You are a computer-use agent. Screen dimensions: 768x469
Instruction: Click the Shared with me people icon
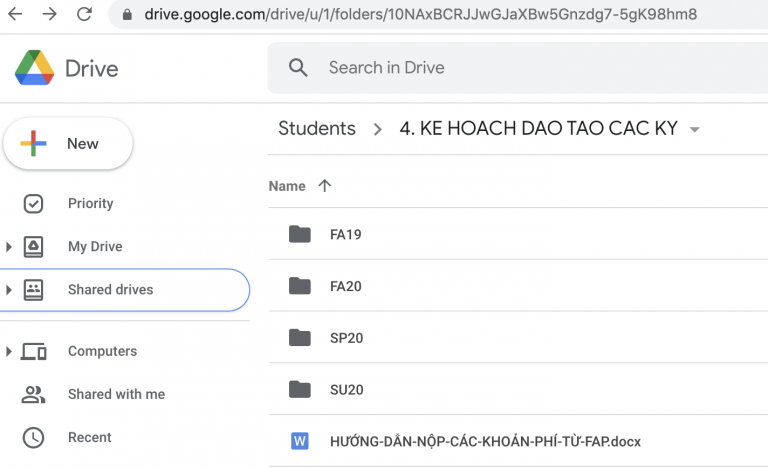[x=33, y=395]
